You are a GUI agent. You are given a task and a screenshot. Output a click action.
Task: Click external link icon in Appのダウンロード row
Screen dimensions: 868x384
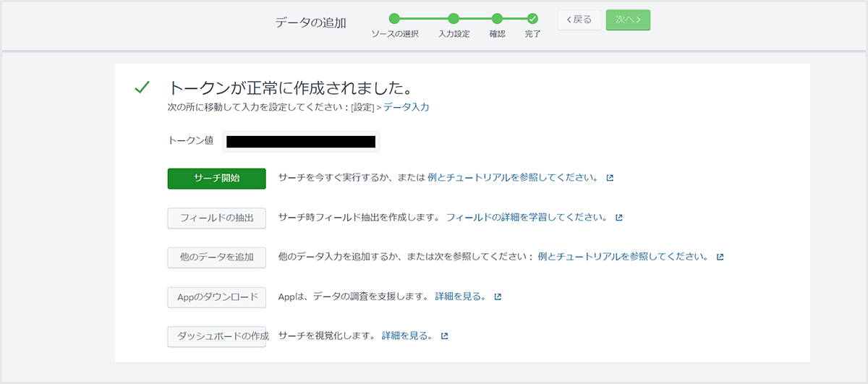coord(498,296)
